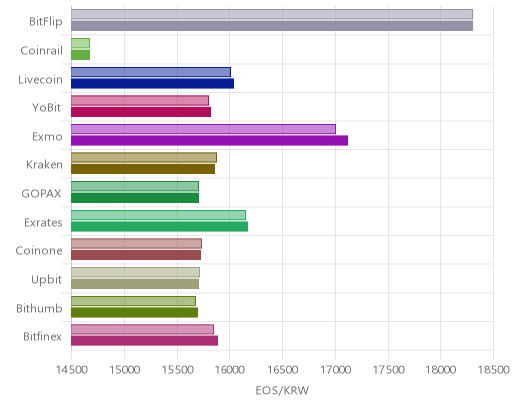Click the Kraken exchange label
The height and width of the screenshot is (408, 512).
[x=44, y=165]
